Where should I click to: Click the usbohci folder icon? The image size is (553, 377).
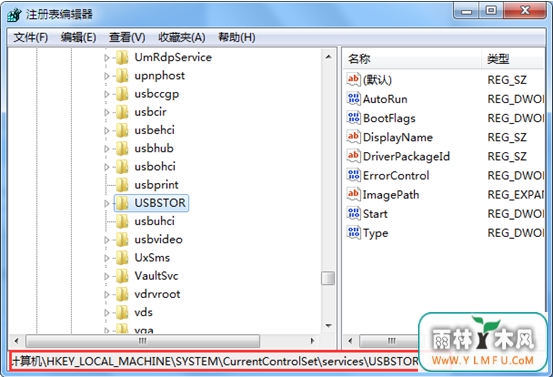pyautogui.click(x=122, y=166)
